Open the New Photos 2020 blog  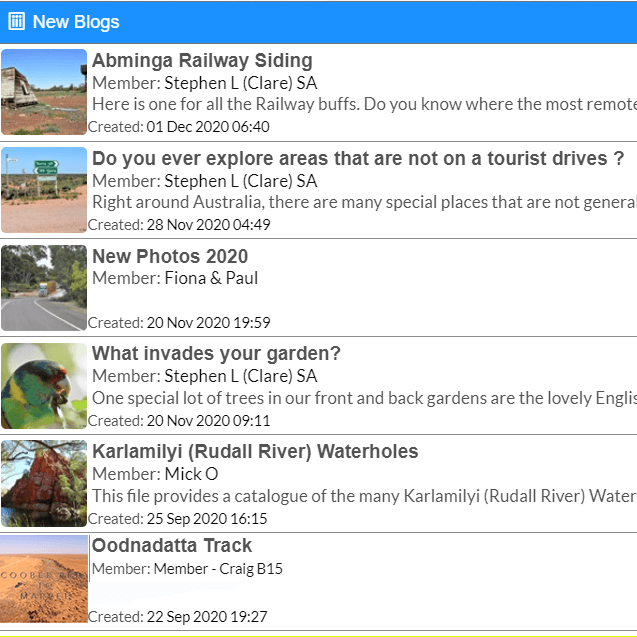(x=170, y=257)
